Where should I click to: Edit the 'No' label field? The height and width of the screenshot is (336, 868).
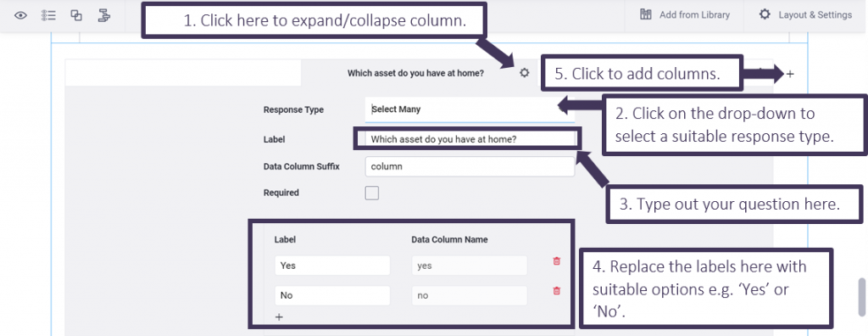tap(332, 295)
